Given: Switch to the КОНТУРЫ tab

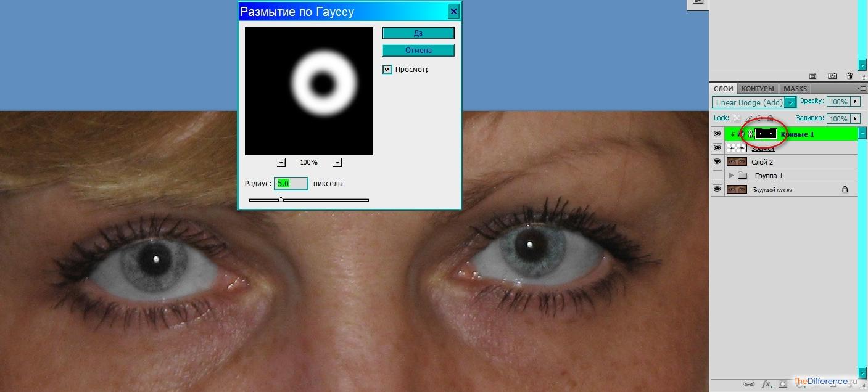Looking at the screenshot, I should pyautogui.click(x=758, y=89).
